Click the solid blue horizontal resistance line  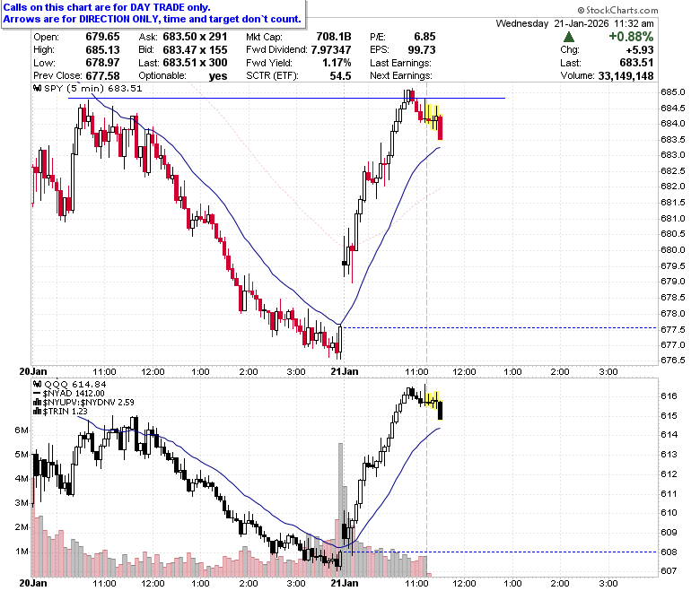click(286, 98)
